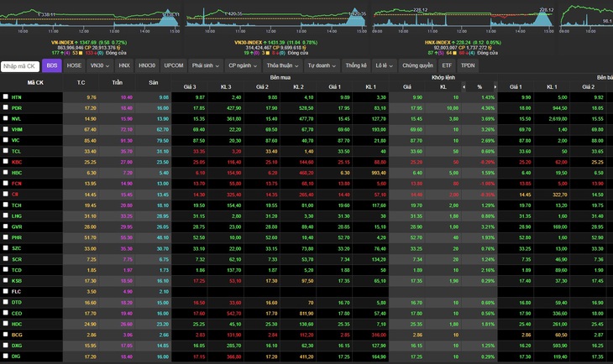Select the BDS tab
Screen dimensions: 613x364
(x=51, y=65)
